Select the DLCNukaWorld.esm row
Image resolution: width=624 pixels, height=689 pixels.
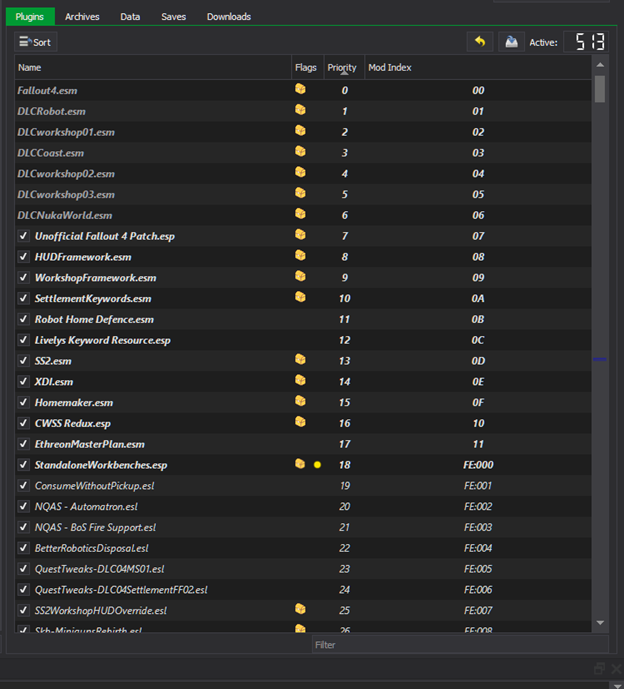point(303,215)
